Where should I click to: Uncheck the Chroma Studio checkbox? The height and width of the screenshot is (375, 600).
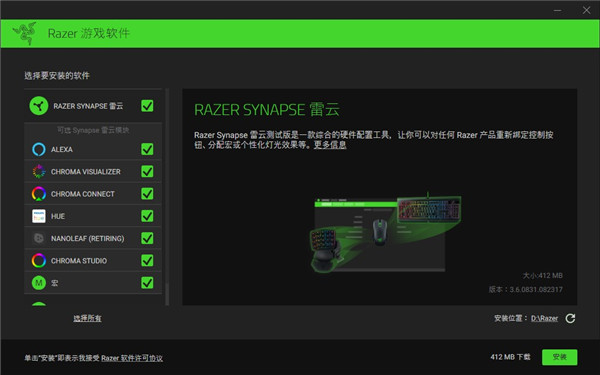pyautogui.click(x=147, y=260)
